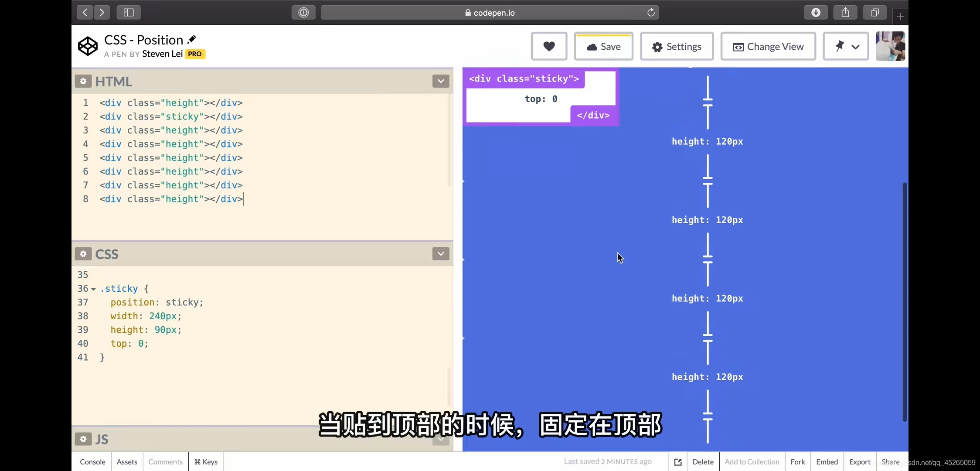Viewport: 980px width, 471px height.
Task: Open a new browser tab
Action: click(x=900, y=17)
